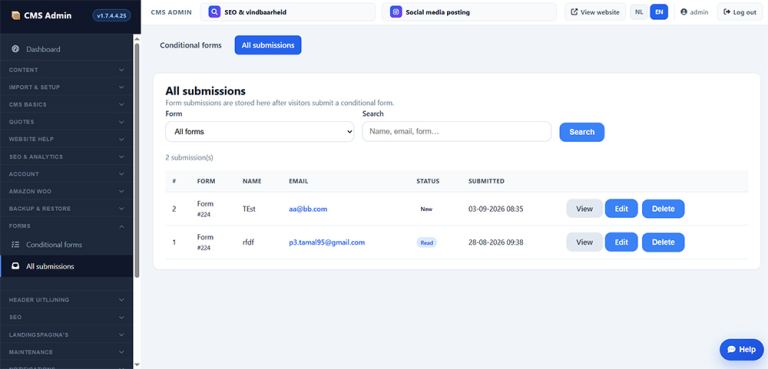Click the SEO & vindbaarheid magnifier icon
768x369 pixels.
[214, 12]
